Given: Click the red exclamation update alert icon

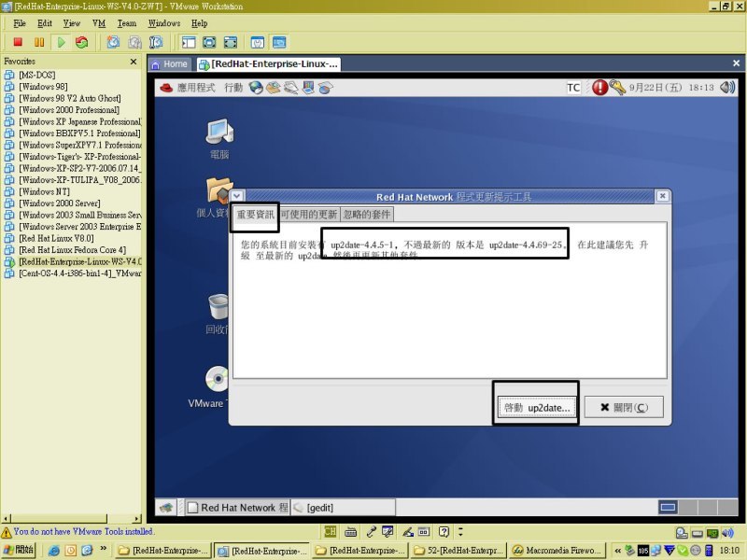Looking at the screenshot, I should pyautogui.click(x=599, y=87).
